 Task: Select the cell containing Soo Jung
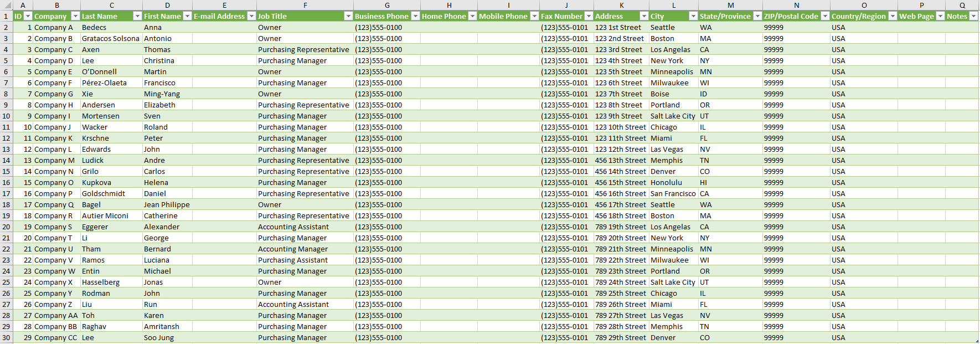pos(167,337)
